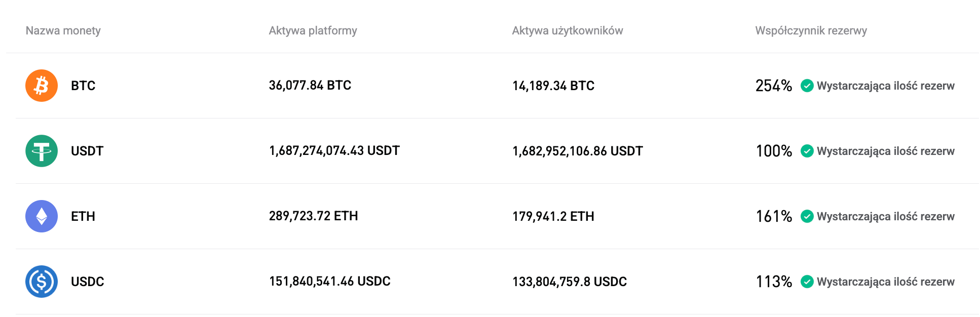The width and height of the screenshot is (980, 317).
Task: Click the 'Aktywa platformy' header to sort
Action: [313, 30]
